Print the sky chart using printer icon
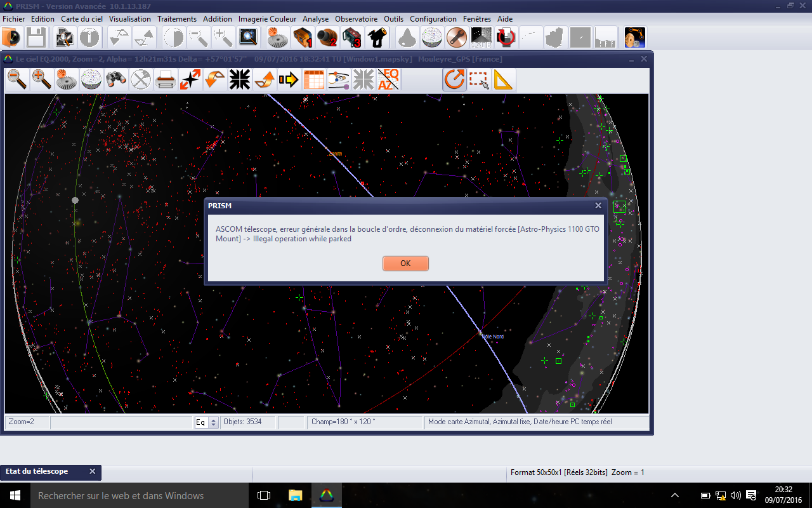This screenshot has height=508, width=812. click(x=166, y=80)
